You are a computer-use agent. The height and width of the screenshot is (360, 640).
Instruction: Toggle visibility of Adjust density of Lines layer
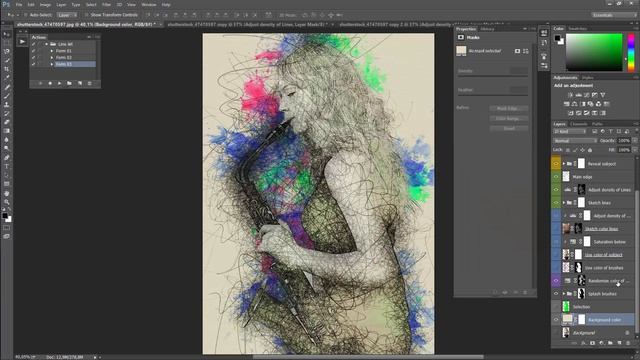[x=556, y=190]
